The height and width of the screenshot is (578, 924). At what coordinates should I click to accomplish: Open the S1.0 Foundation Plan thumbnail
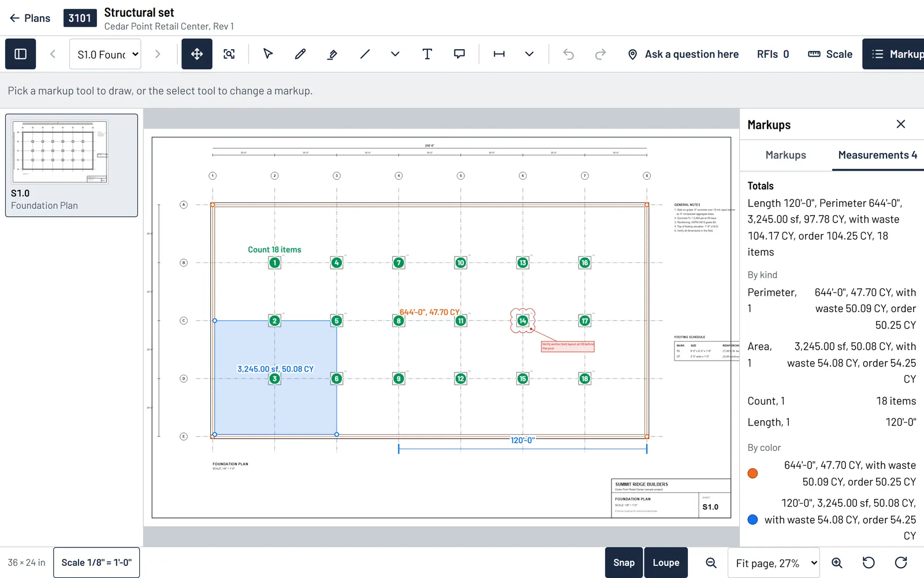(72, 165)
